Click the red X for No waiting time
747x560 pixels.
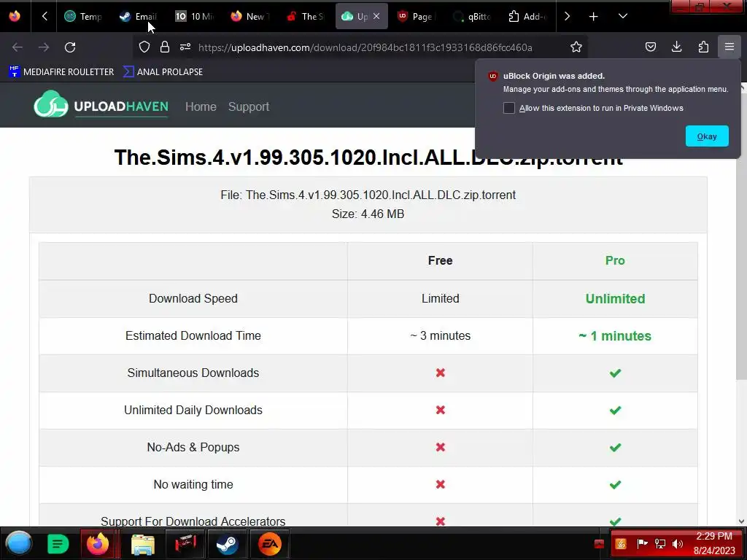[440, 484]
